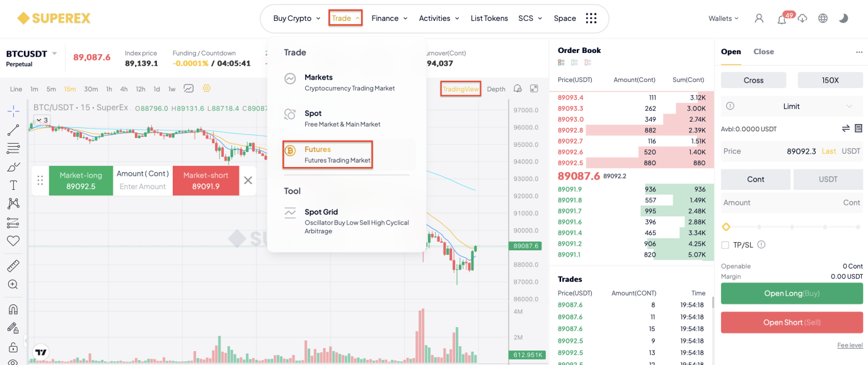Select the trend line drawing tool
The height and width of the screenshot is (365, 868).
coord(13,130)
